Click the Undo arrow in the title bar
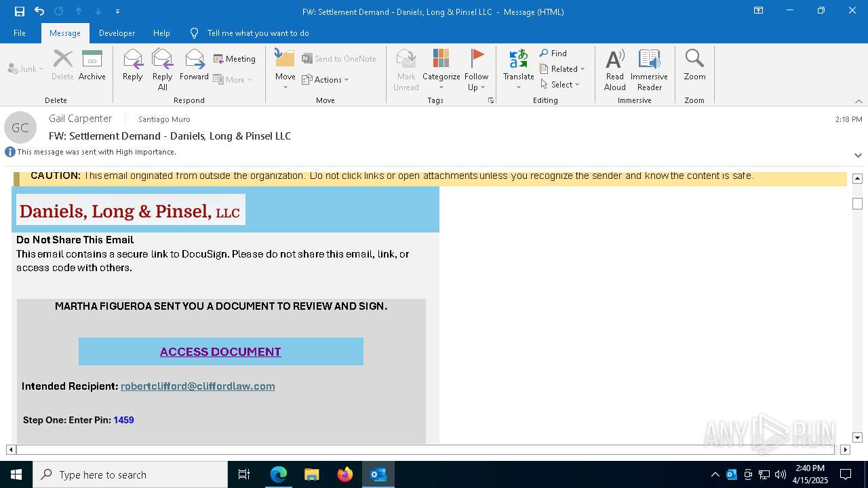This screenshot has height=488, width=868. click(39, 12)
